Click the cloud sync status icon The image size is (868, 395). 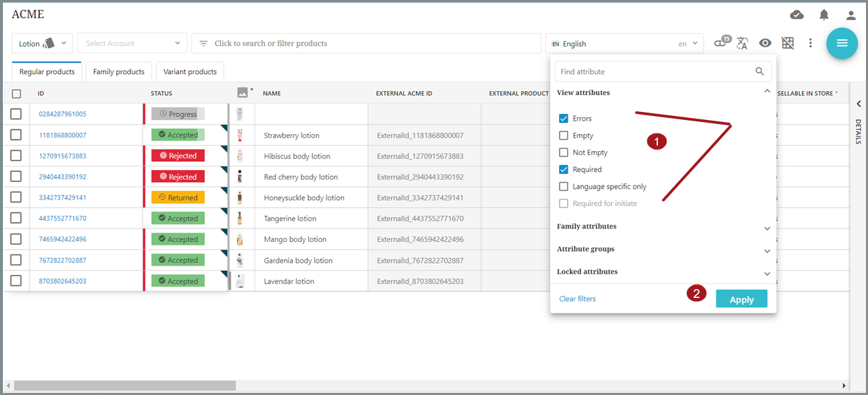[796, 15]
